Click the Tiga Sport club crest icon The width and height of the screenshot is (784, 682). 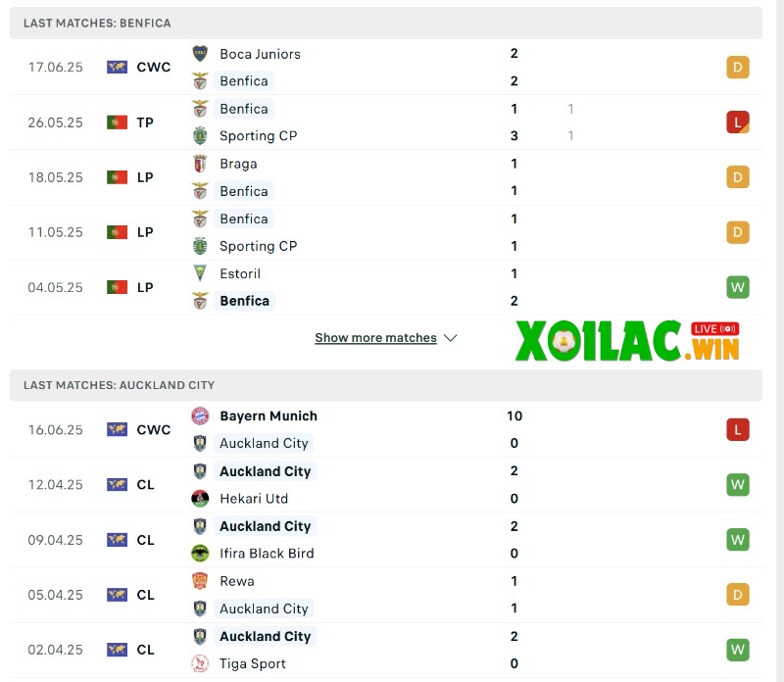click(200, 663)
